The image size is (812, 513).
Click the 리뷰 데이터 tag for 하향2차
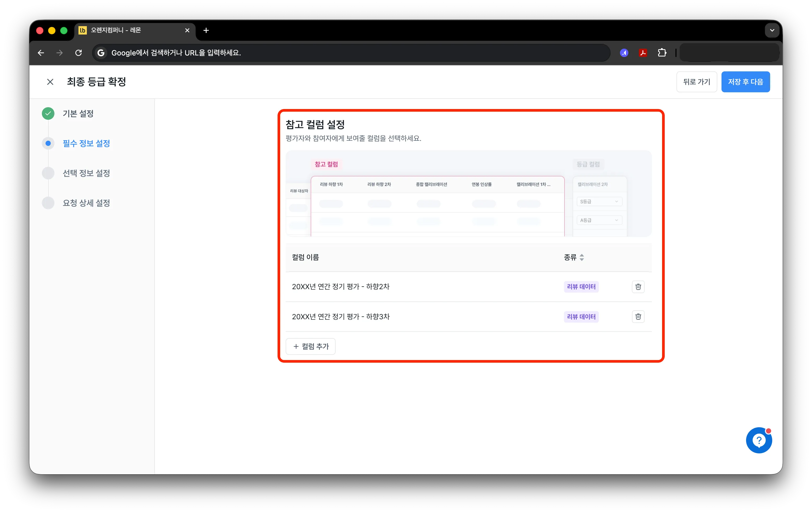click(x=581, y=287)
